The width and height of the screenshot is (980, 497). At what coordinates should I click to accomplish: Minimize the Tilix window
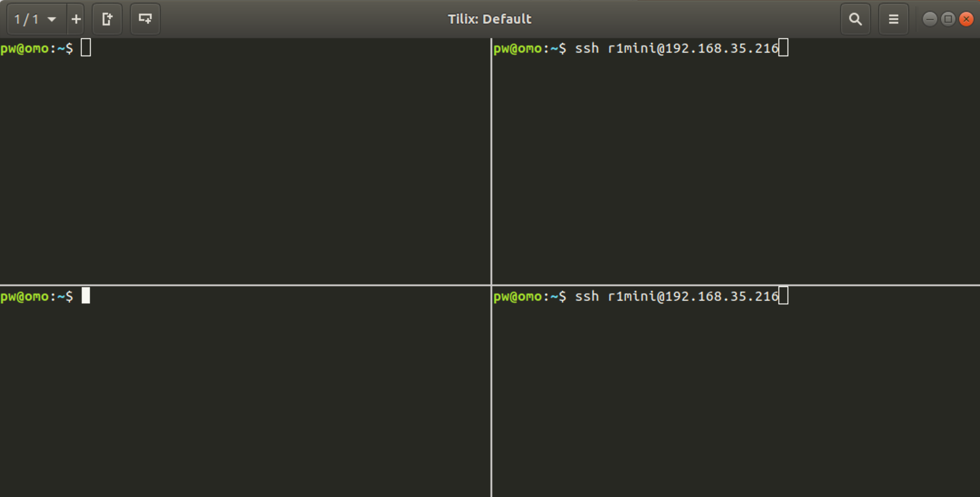click(x=930, y=19)
